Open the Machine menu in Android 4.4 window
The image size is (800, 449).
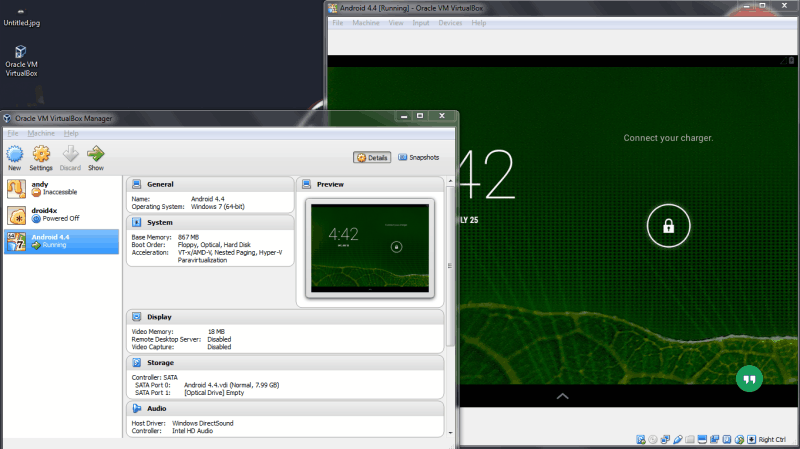(366, 23)
